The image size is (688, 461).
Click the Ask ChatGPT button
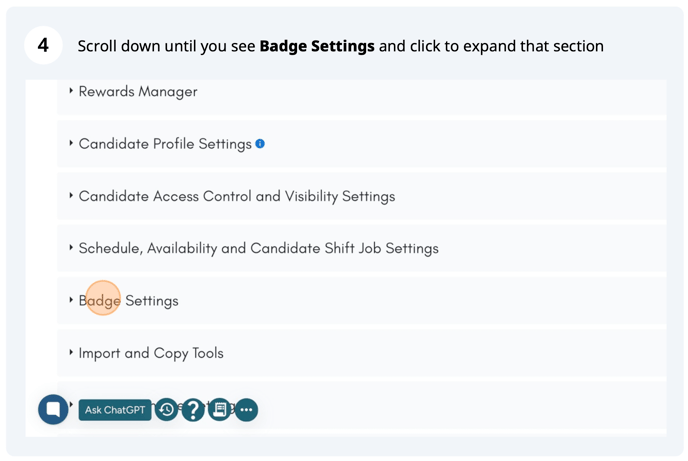(115, 410)
